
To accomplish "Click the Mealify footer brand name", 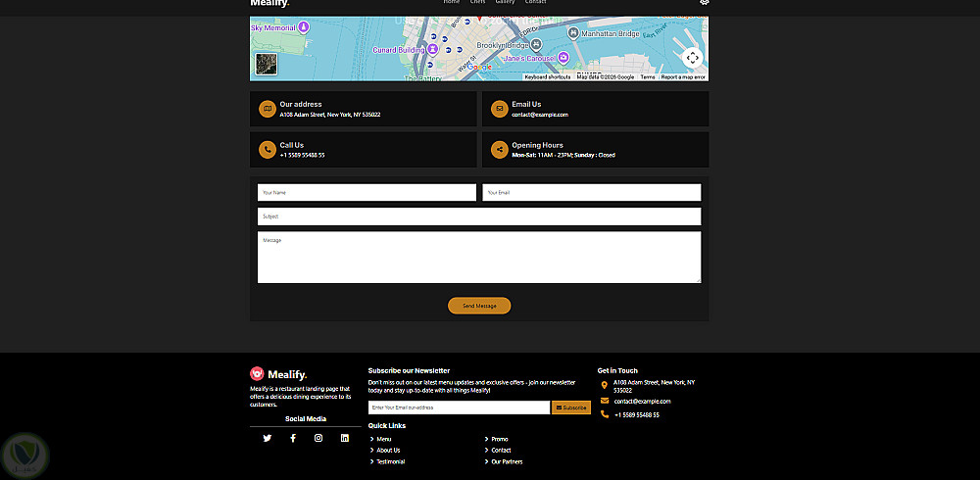I will [287, 375].
